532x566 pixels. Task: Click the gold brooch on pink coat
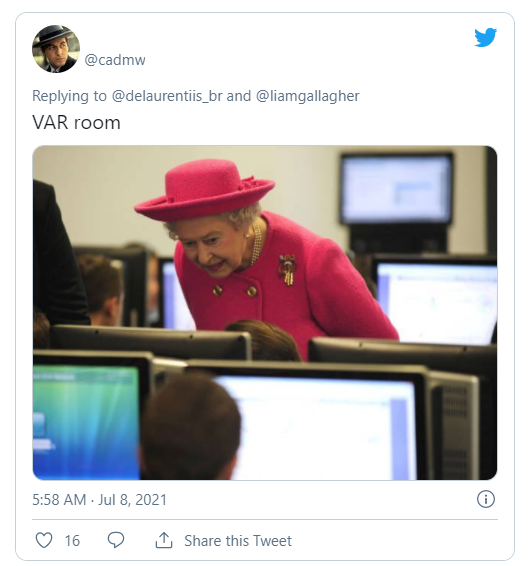tap(287, 269)
